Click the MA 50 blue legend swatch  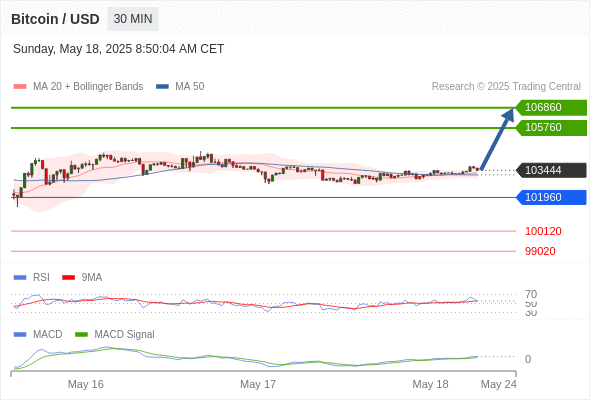(x=162, y=87)
